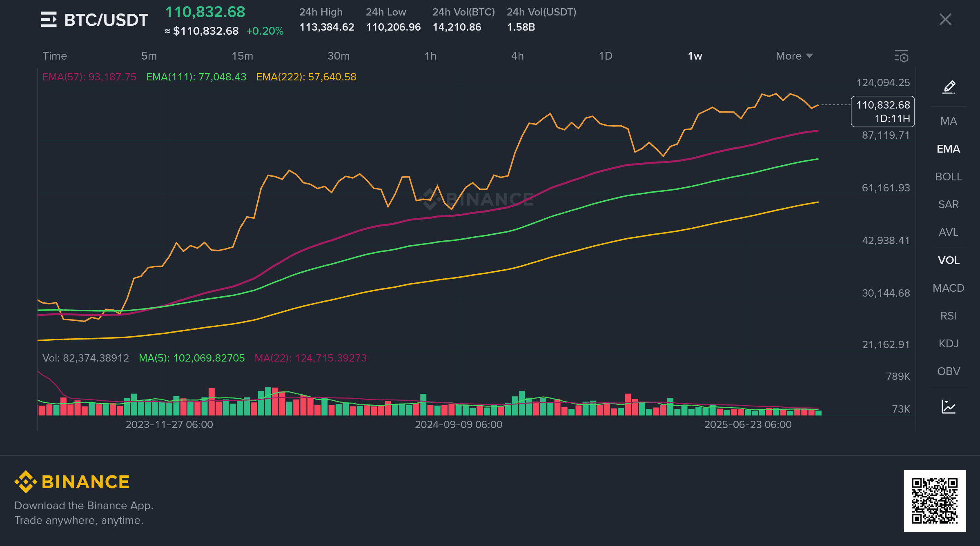980x546 pixels.
Task: Enable the MACD indicator
Action: [949, 288]
